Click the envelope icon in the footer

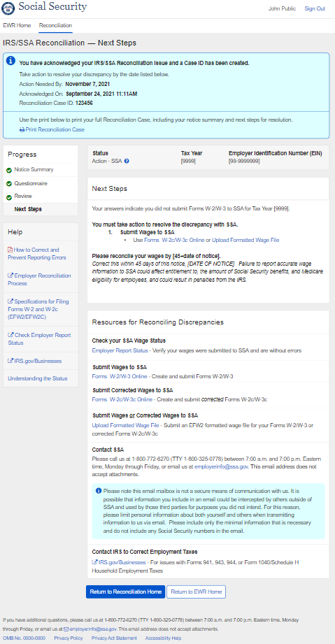click(x=66, y=629)
